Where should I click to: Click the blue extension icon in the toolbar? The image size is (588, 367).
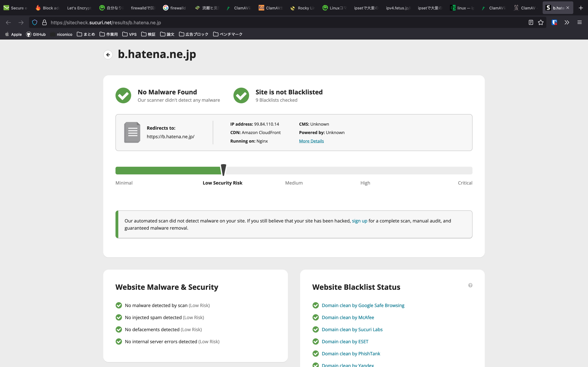point(554,22)
